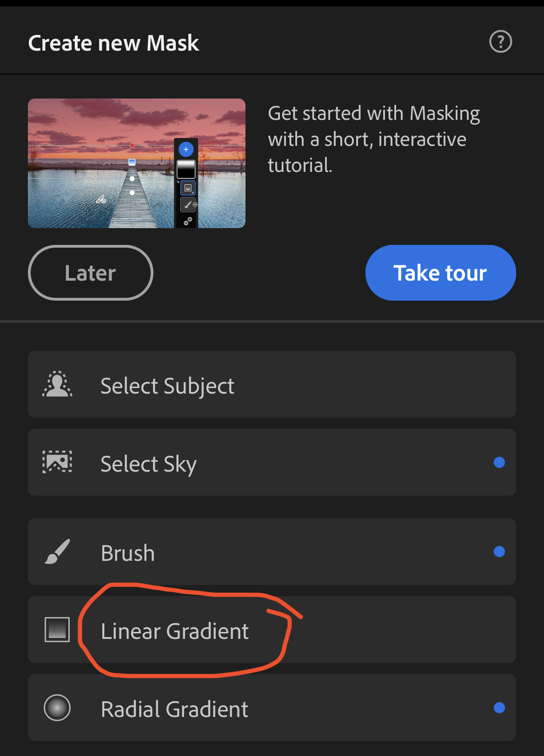Click the blue dot beside Select Sky
Image resolution: width=544 pixels, height=756 pixels.
click(x=499, y=462)
